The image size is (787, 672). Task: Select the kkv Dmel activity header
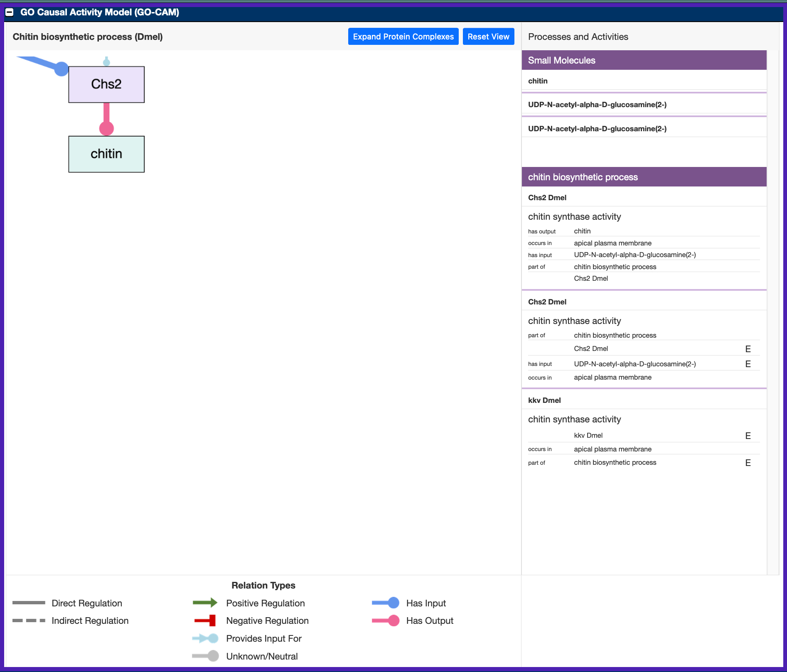coord(544,400)
